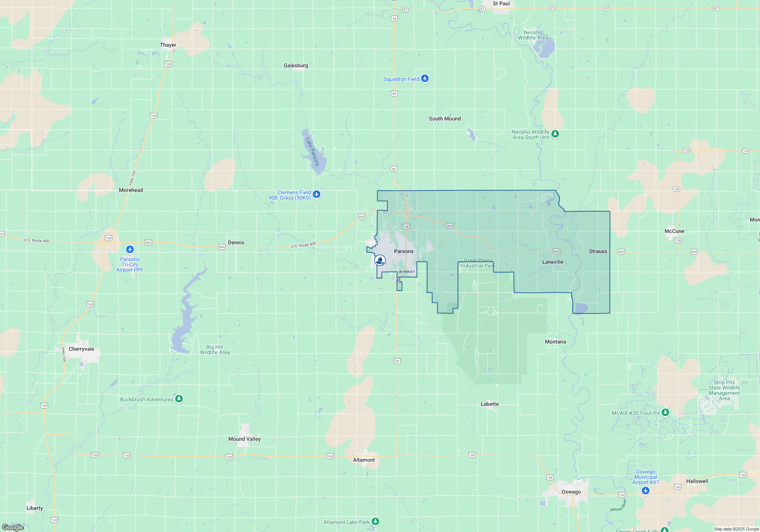
Task: Click the Altamont town label
Action: (364, 460)
